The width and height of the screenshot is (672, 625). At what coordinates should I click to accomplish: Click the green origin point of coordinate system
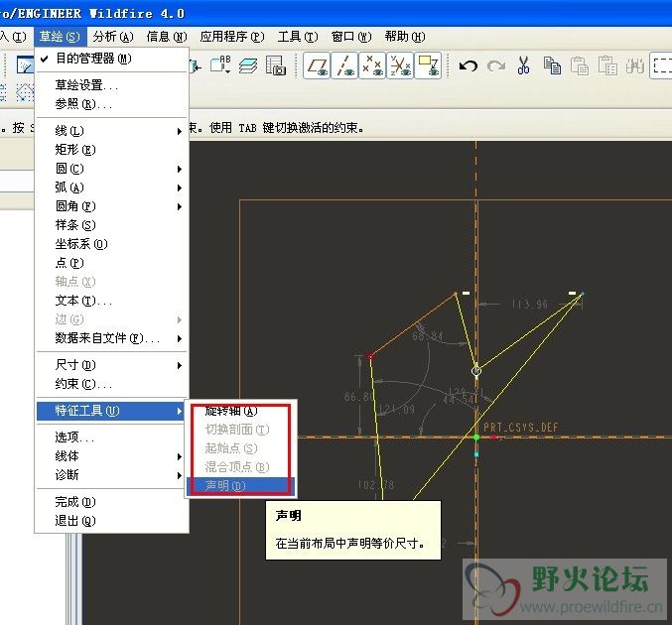[x=476, y=437]
